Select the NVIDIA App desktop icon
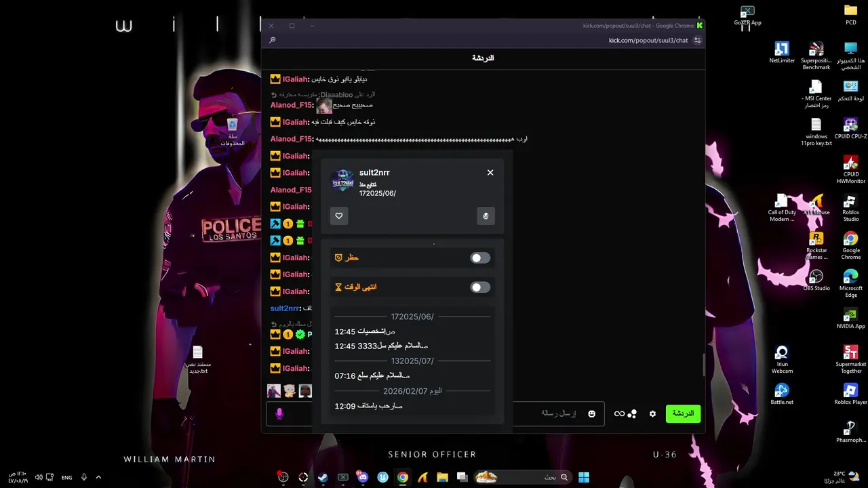 (851, 318)
